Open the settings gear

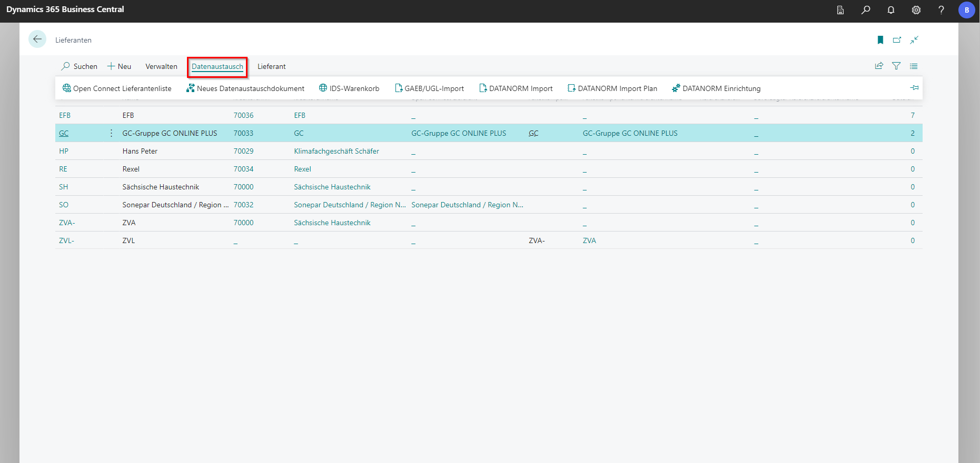[916, 10]
